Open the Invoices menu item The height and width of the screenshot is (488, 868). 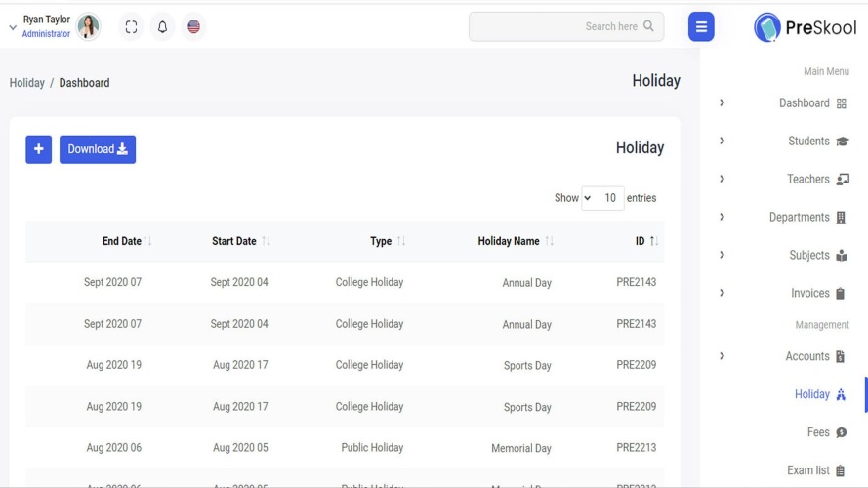click(x=810, y=293)
